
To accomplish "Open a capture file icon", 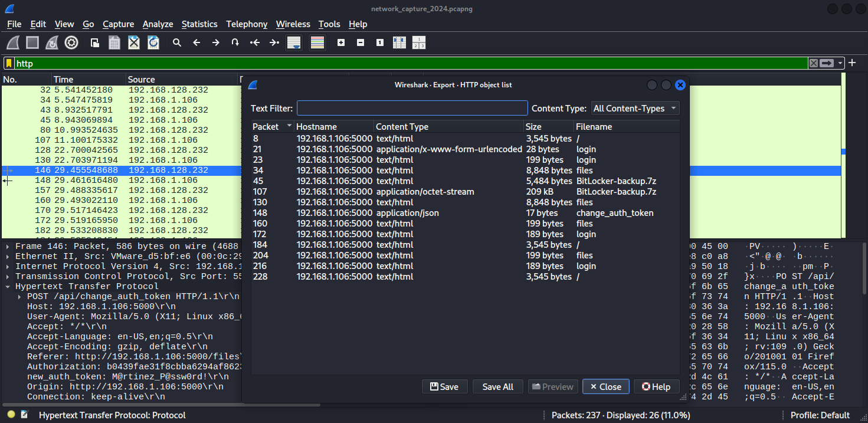I will pyautogui.click(x=94, y=42).
